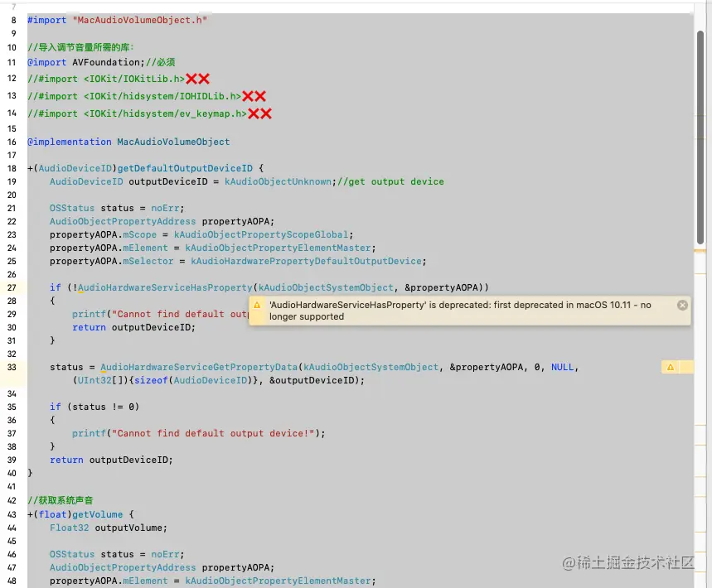Click 'AudioObjectPropertyAddress' on line 22
Viewport: 712px width, 588px height.
(x=123, y=221)
